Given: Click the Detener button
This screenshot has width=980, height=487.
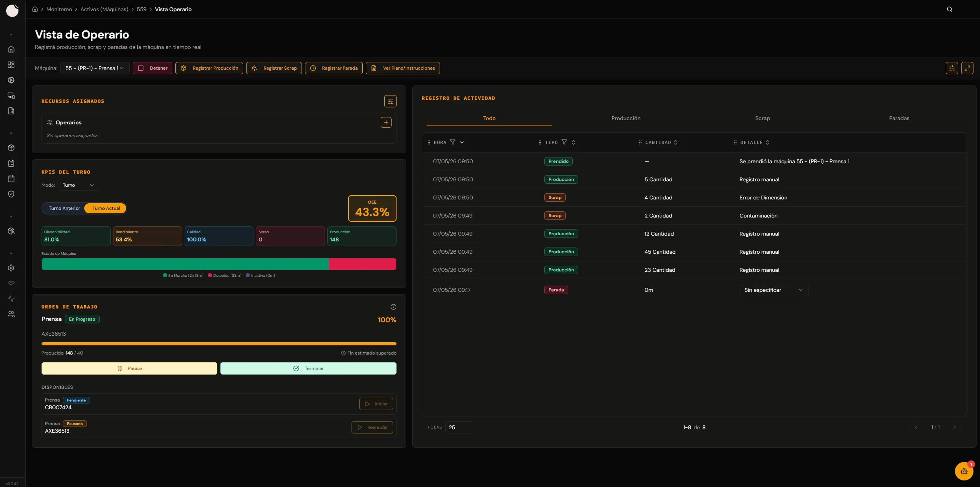Looking at the screenshot, I should click(152, 68).
